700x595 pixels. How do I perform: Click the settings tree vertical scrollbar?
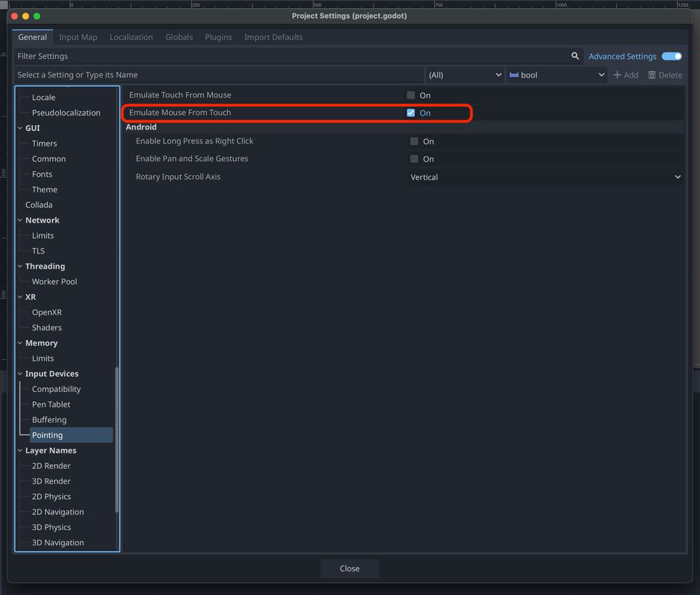117,440
